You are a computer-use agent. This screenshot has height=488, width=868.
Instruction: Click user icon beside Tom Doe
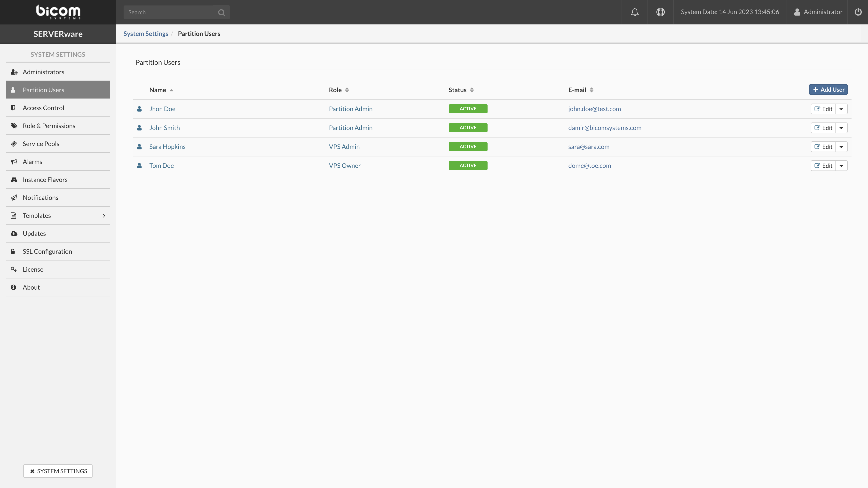click(x=139, y=166)
